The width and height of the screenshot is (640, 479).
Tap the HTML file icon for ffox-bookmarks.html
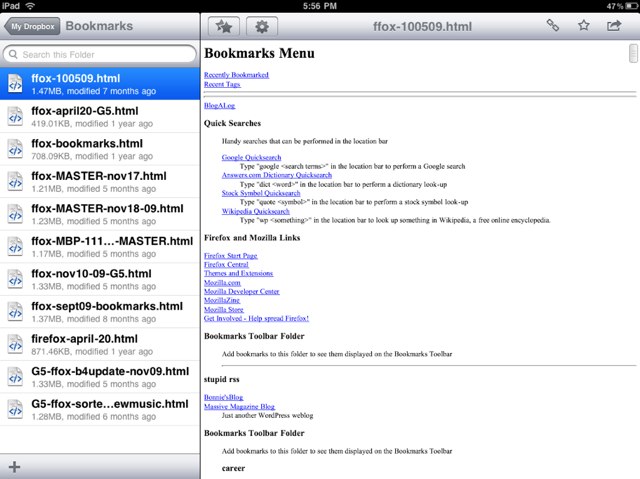[15, 149]
